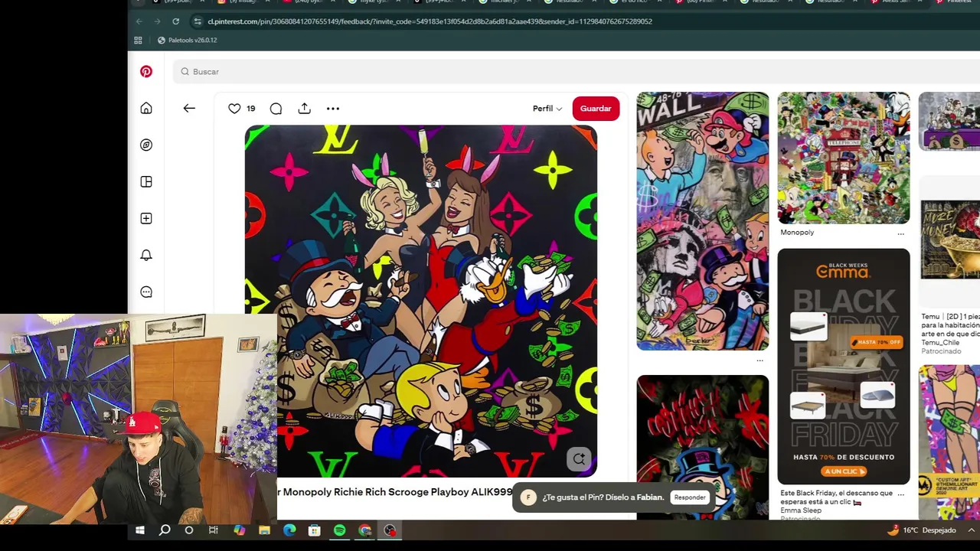Screen dimensions: 980x551
Task: Click the Monopoly pin caption
Action: [797, 233]
